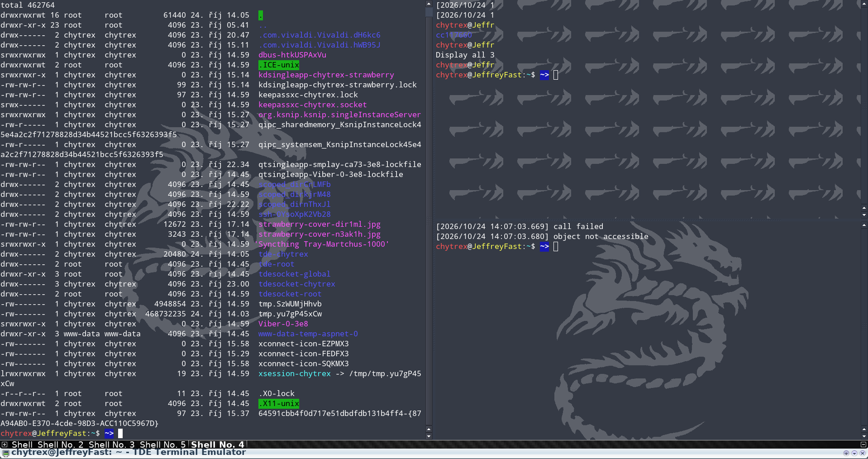Select the active Shell No. 4 tab
Viewport: 868px width, 459px height.
(x=217, y=445)
